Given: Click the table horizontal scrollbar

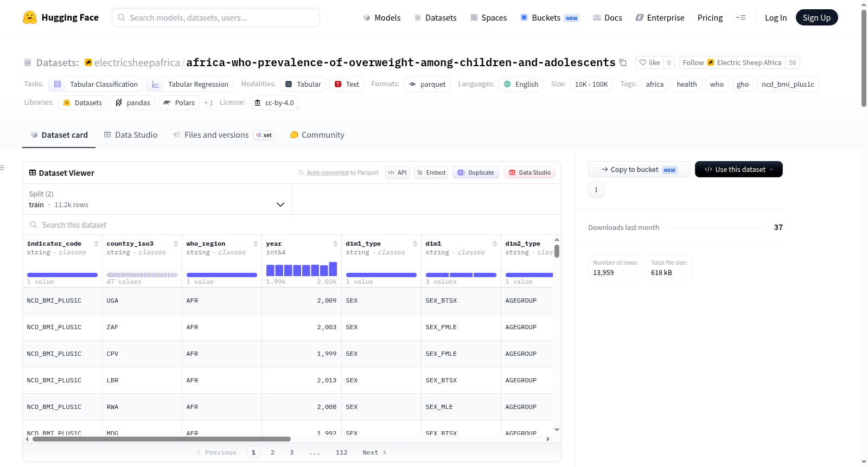Looking at the screenshot, I should click(x=162, y=439).
